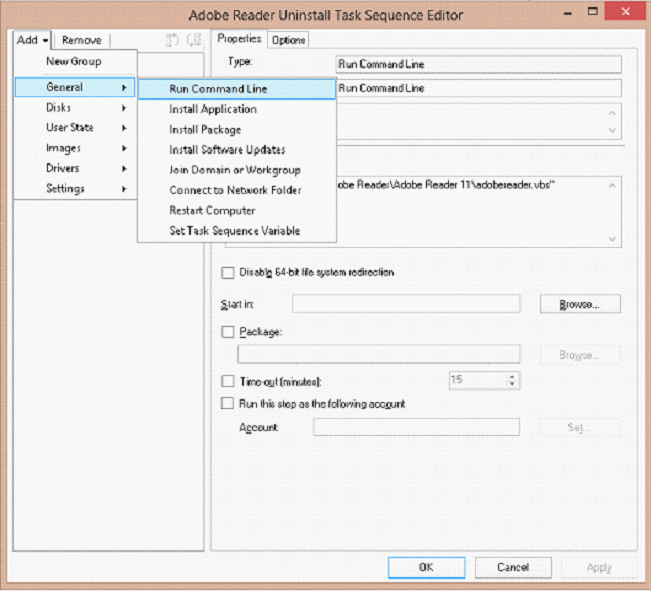The image size is (651, 607).
Task: Click the Cancel button
Action: [513, 567]
